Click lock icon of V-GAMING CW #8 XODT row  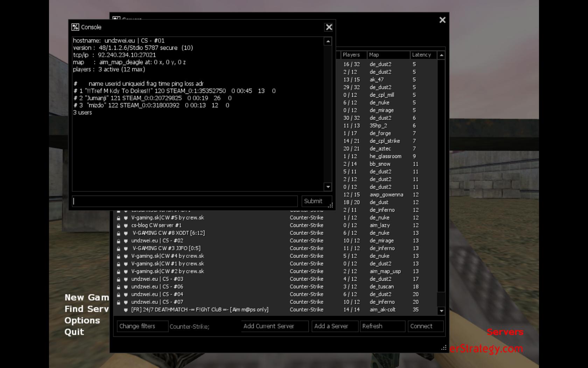pos(119,233)
